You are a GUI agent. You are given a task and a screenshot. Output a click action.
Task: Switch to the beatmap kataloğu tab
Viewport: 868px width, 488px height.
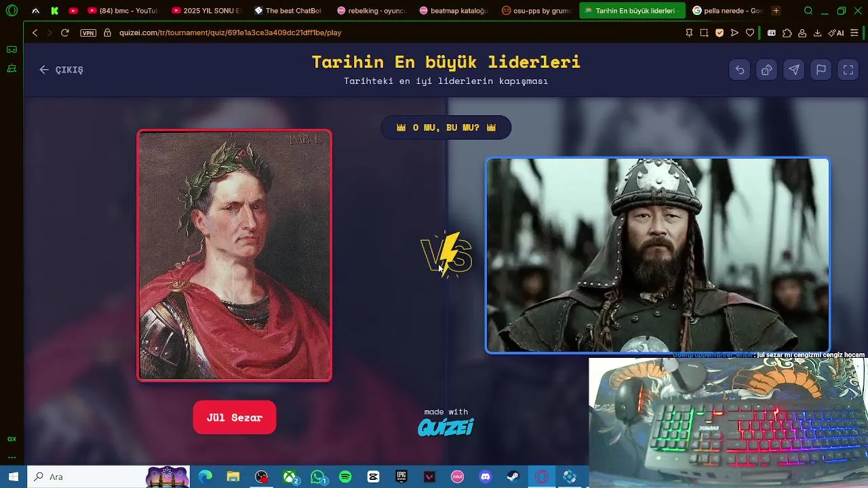[454, 11]
